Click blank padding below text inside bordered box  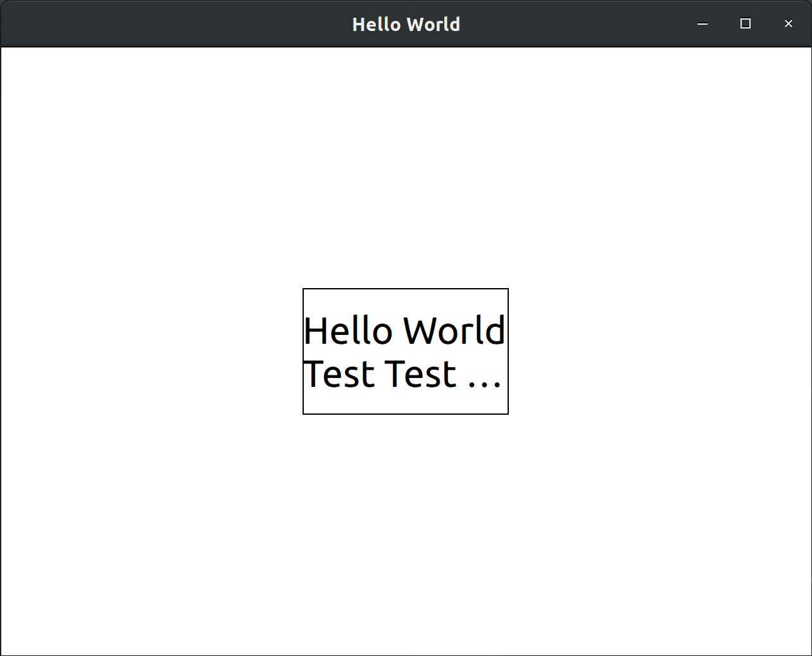point(406,403)
